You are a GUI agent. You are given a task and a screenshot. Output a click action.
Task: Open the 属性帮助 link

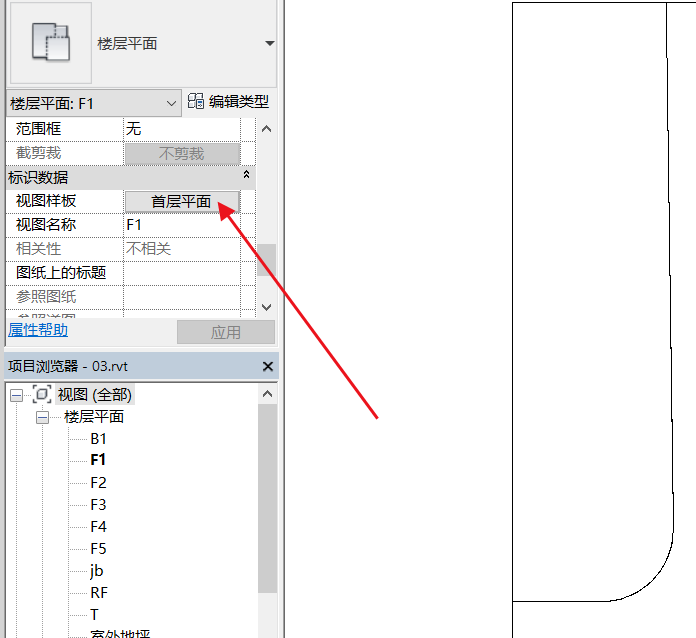click(x=38, y=330)
